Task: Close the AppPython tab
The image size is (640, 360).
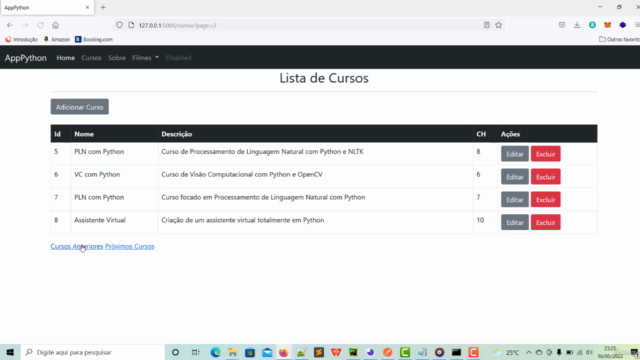Action: pyautogui.click(x=87, y=7)
